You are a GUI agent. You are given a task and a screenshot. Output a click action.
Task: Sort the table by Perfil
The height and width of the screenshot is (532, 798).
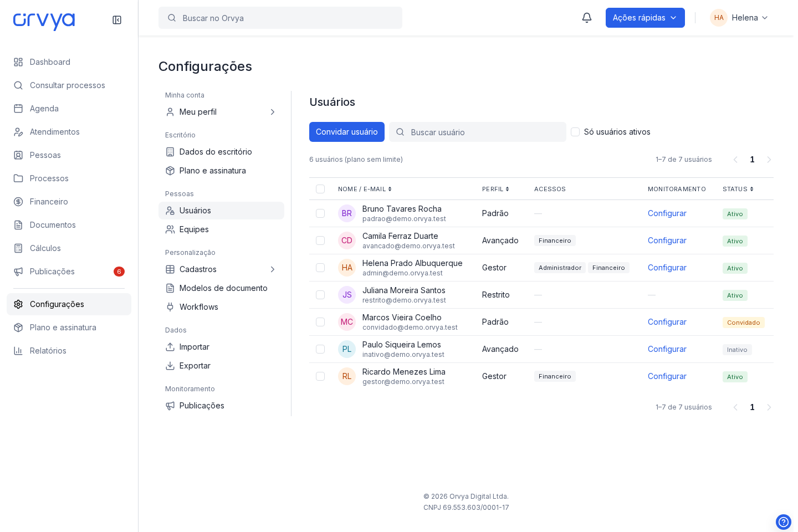point(495,189)
